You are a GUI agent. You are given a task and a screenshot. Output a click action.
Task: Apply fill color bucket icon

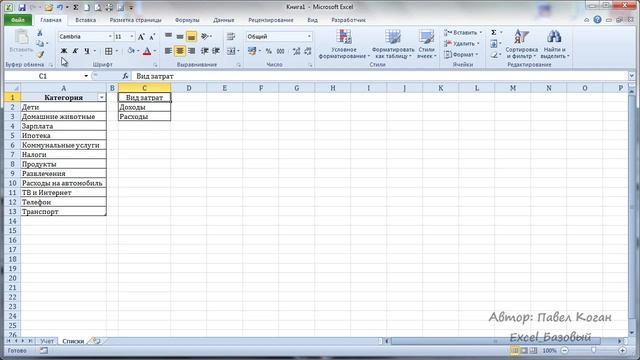point(131,51)
